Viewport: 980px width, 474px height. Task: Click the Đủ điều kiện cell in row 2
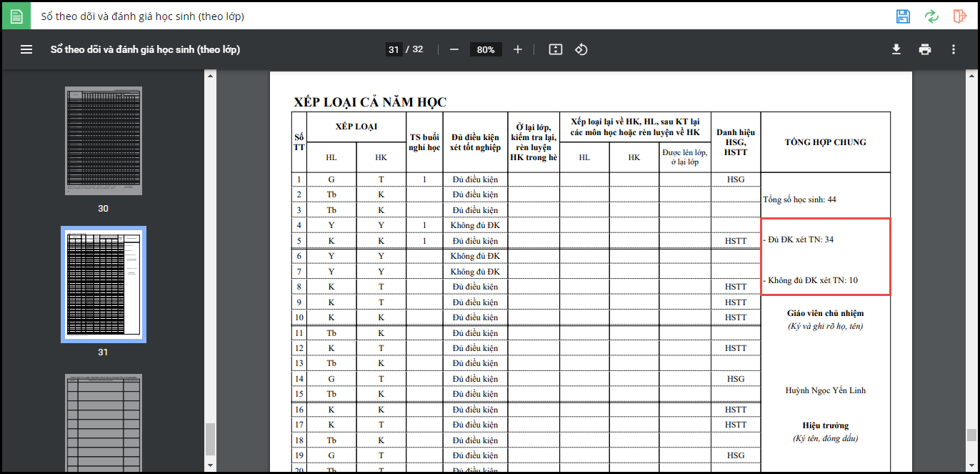(475, 194)
